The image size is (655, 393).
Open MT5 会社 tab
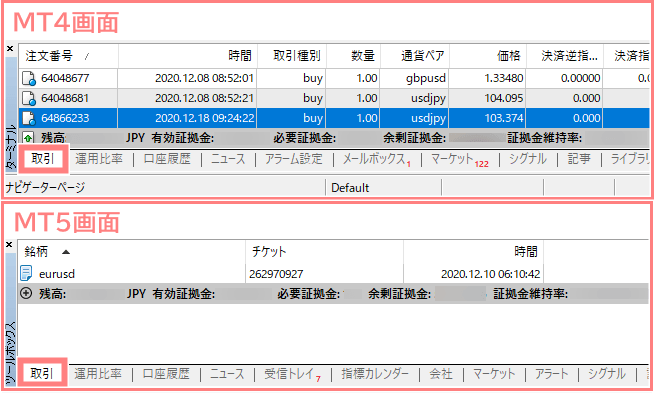[x=441, y=373]
